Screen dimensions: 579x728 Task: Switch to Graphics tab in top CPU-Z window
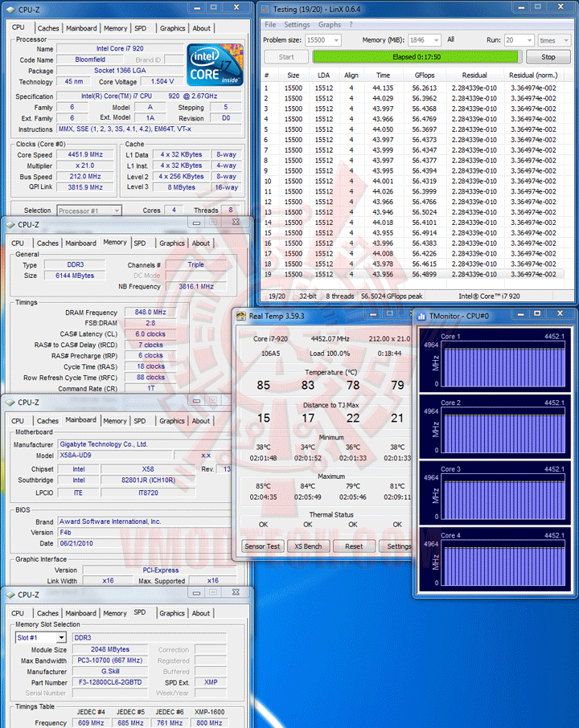tap(172, 28)
